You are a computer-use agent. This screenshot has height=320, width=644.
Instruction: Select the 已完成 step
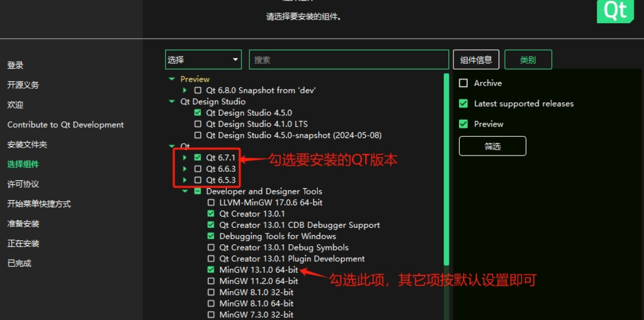(x=19, y=263)
